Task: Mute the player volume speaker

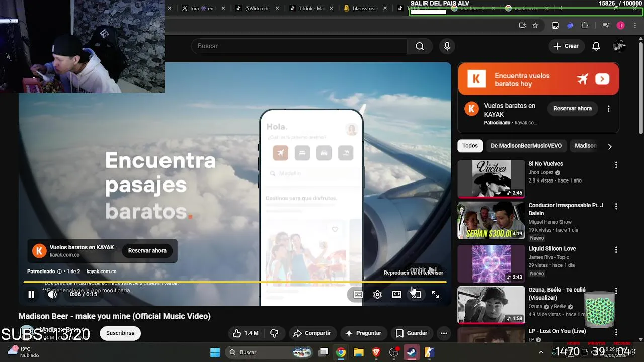Action: 52,295
